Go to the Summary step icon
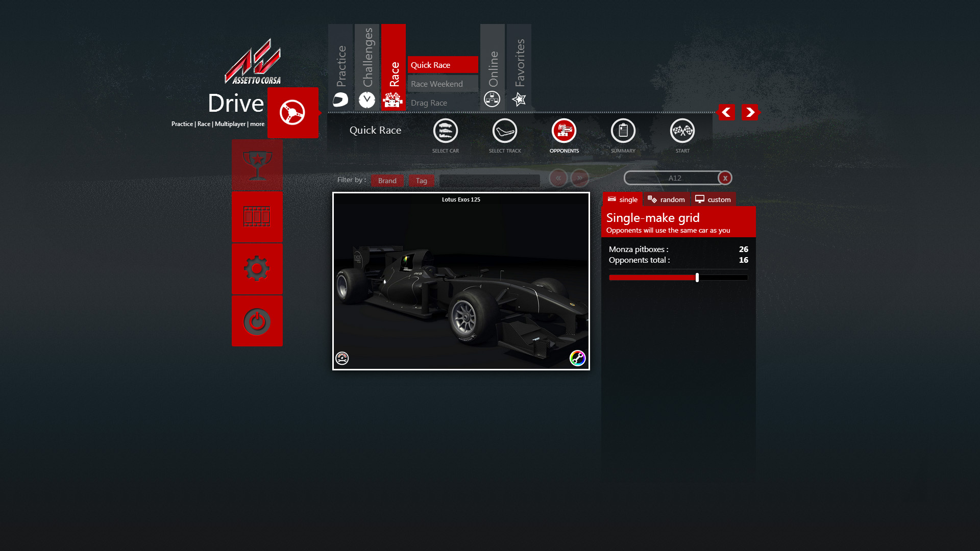This screenshot has height=551, width=980. point(623,131)
